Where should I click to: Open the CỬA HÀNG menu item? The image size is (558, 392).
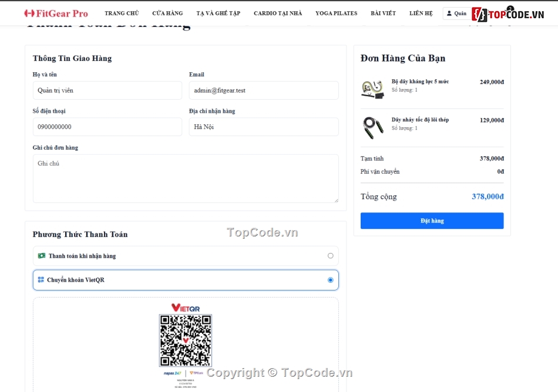(x=167, y=13)
